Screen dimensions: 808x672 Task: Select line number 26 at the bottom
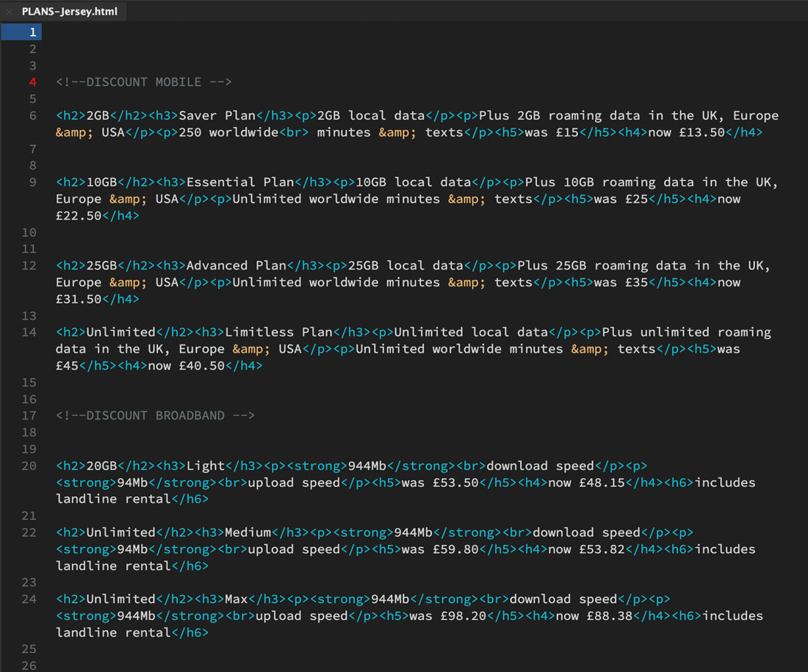click(x=29, y=665)
